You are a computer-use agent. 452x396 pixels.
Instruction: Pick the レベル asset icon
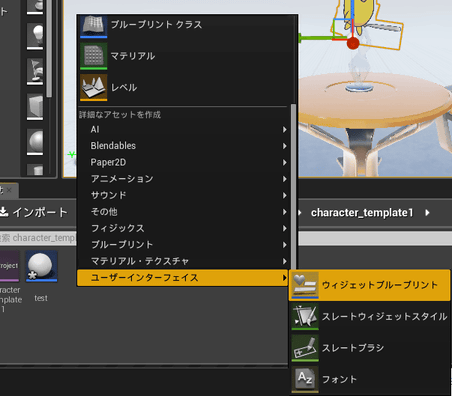click(94, 87)
